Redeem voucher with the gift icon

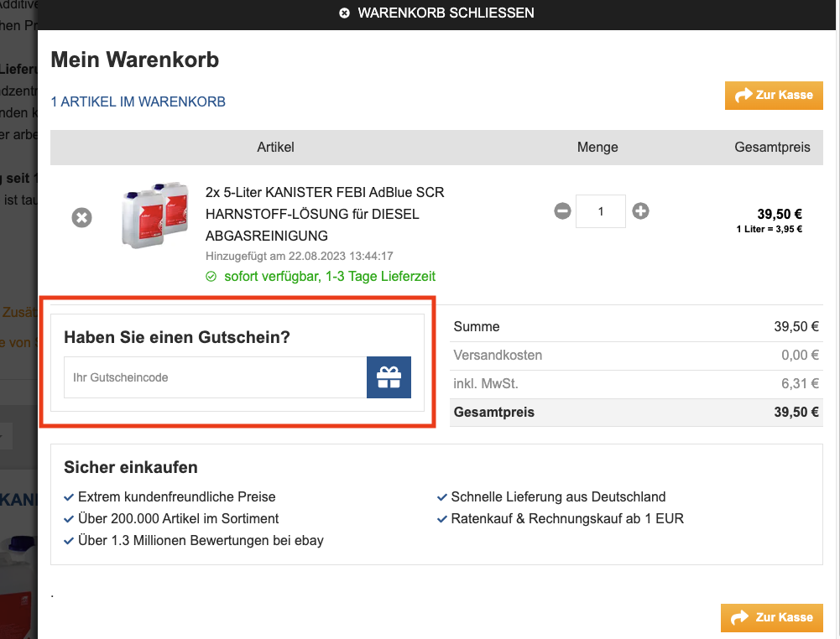(389, 377)
